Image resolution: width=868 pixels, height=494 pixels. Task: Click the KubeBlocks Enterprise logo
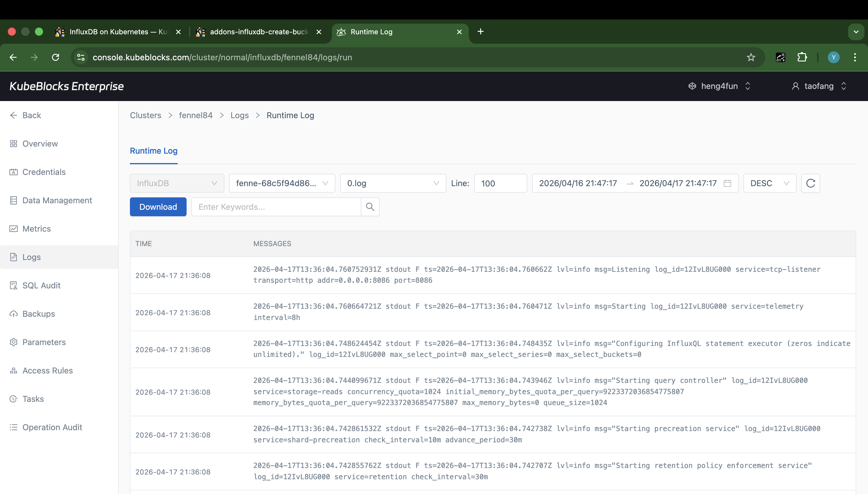tap(66, 86)
